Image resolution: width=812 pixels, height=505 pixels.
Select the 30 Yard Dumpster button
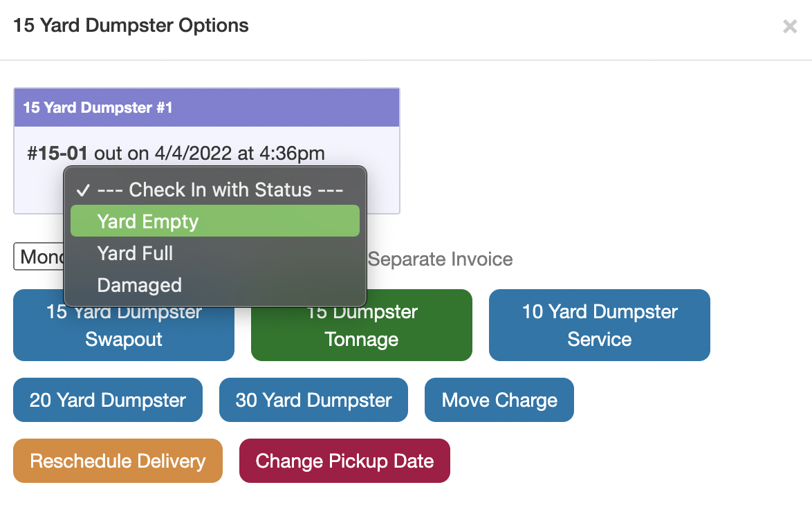pos(313,400)
